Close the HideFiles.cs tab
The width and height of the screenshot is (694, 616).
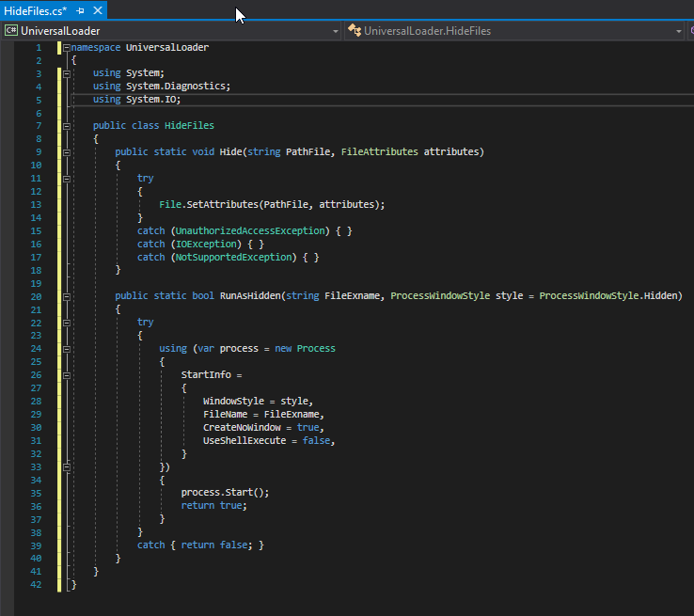coord(96,9)
